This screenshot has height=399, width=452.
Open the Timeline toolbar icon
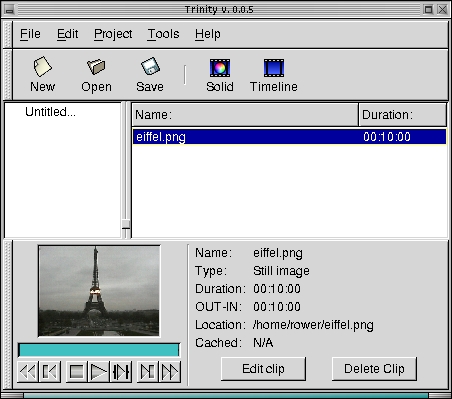tap(274, 68)
